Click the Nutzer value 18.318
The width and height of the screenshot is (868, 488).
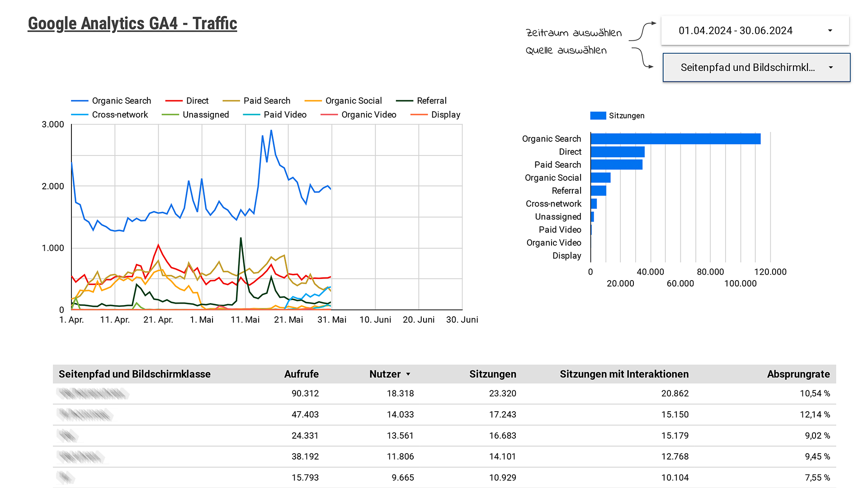pyautogui.click(x=400, y=394)
